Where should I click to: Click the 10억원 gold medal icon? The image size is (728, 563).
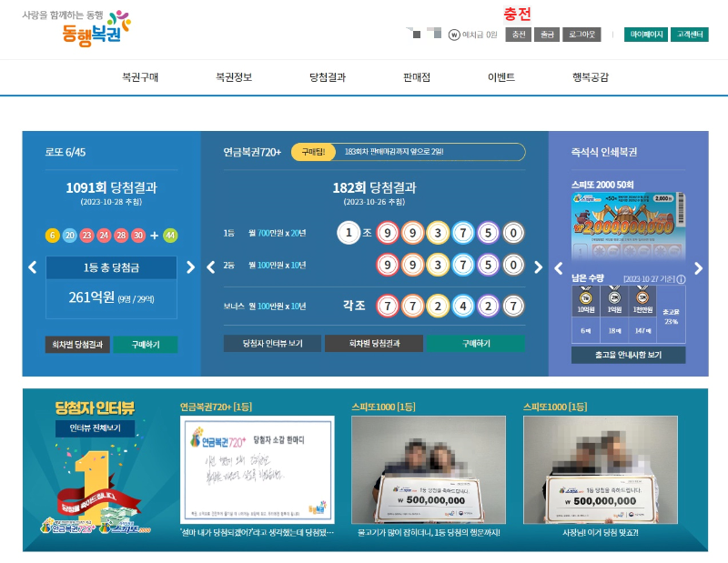(585, 297)
